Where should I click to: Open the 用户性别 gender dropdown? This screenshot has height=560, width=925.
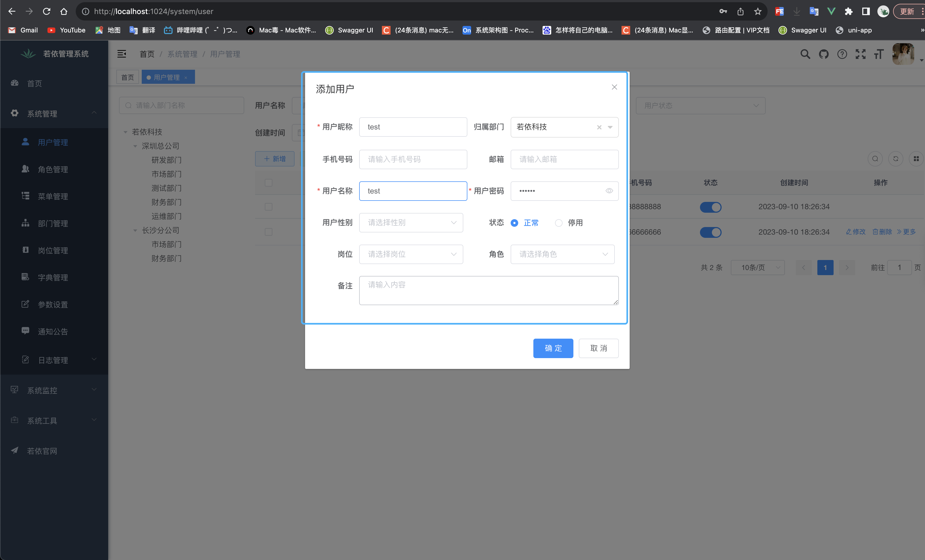411,223
